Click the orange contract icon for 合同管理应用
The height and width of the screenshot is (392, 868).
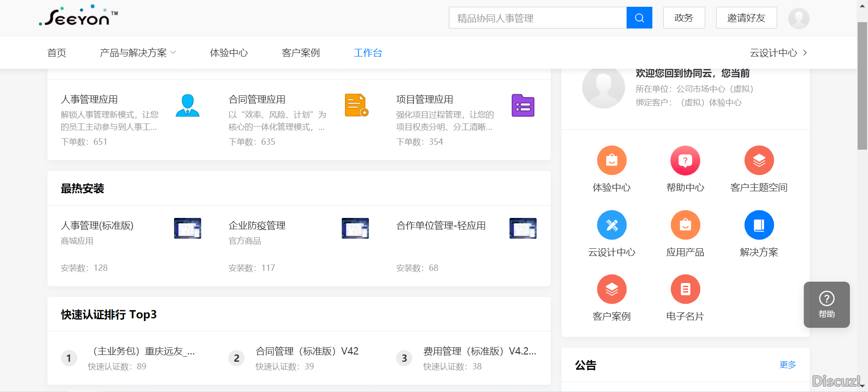(x=356, y=105)
